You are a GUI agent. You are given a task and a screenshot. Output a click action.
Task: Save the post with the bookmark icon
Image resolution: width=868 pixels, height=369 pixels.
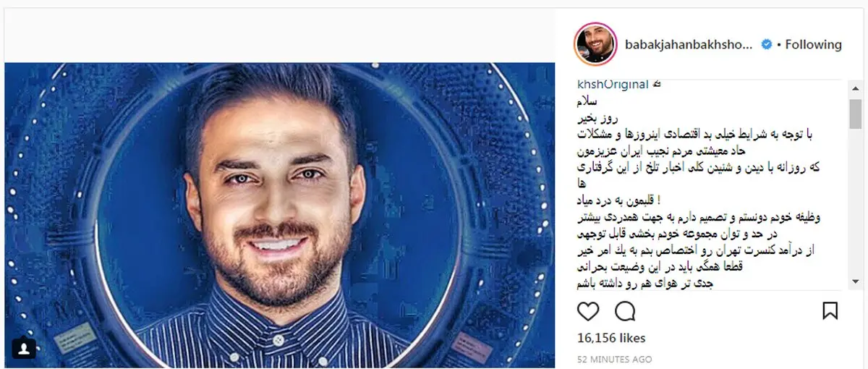pos(830,312)
